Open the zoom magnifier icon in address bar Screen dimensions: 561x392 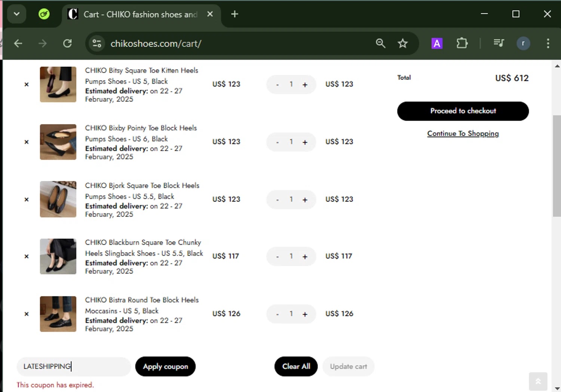coord(380,43)
